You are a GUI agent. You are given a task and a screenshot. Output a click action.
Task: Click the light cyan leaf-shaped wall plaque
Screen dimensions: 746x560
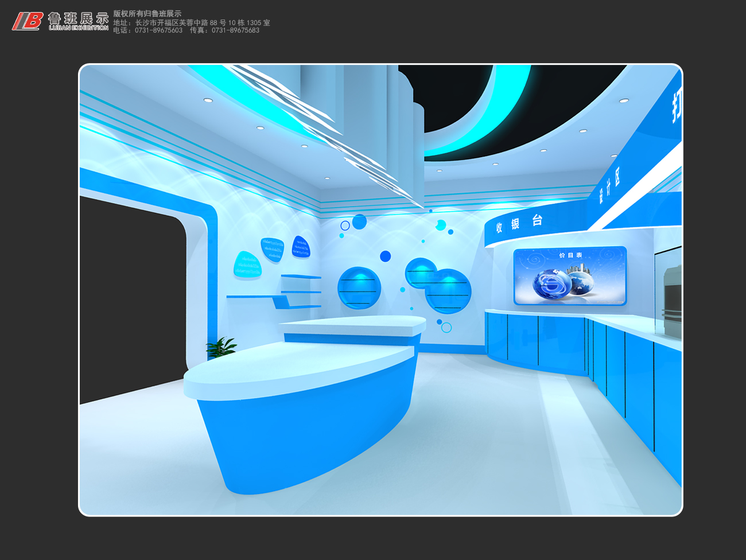pos(247,266)
